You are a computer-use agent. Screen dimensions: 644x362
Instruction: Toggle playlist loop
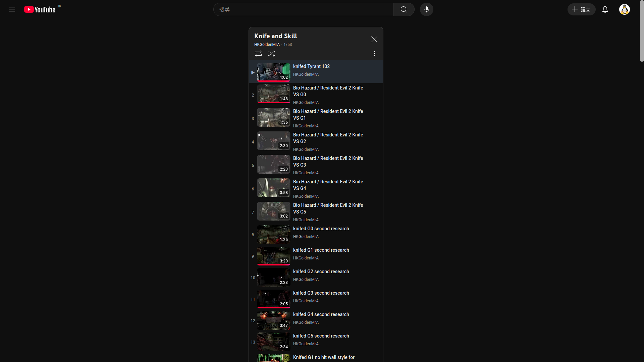click(x=258, y=54)
